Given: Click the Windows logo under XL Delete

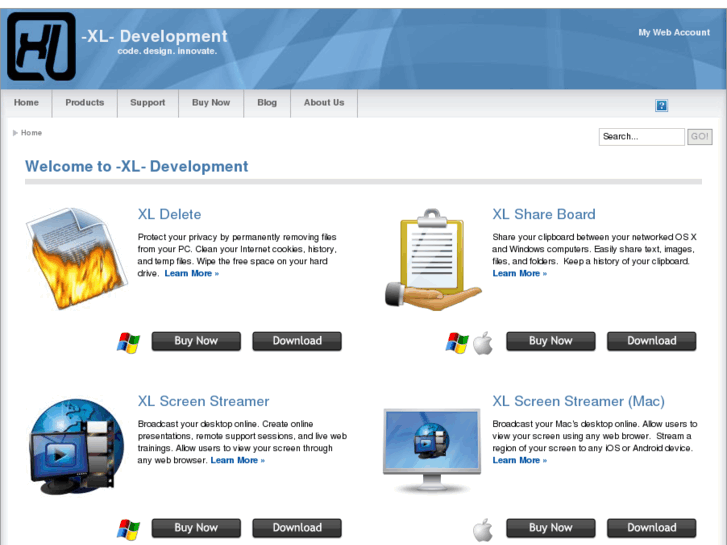Looking at the screenshot, I should [x=128, y=343].
